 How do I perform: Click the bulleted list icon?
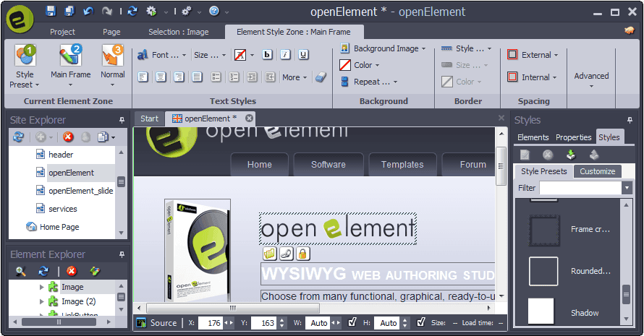[216, 77]
